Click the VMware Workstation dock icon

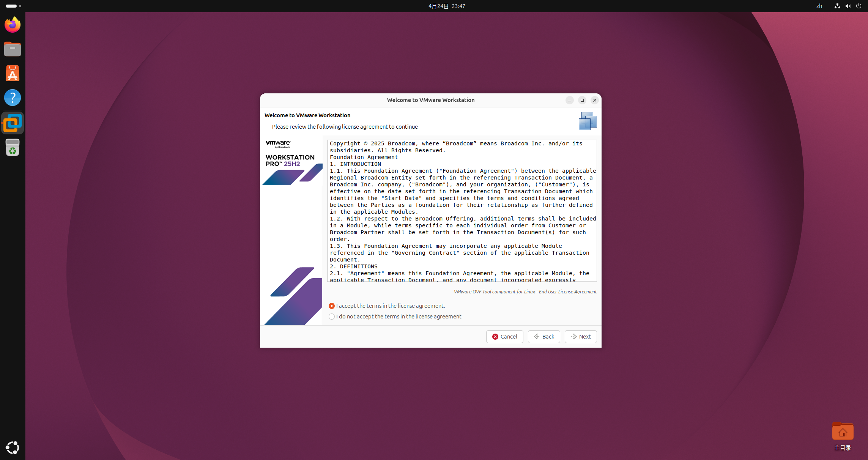(x=13, y=123)
